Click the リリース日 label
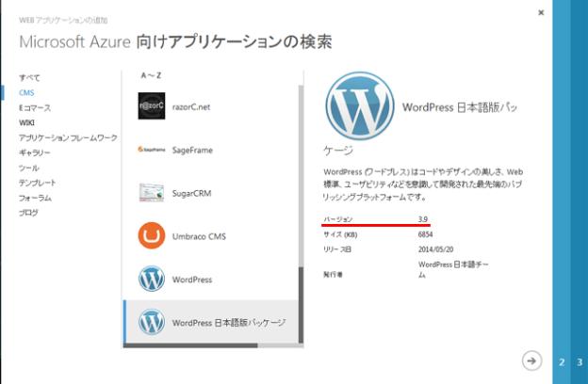This screenshot has height=384, width=588. [x=337, y=249]
